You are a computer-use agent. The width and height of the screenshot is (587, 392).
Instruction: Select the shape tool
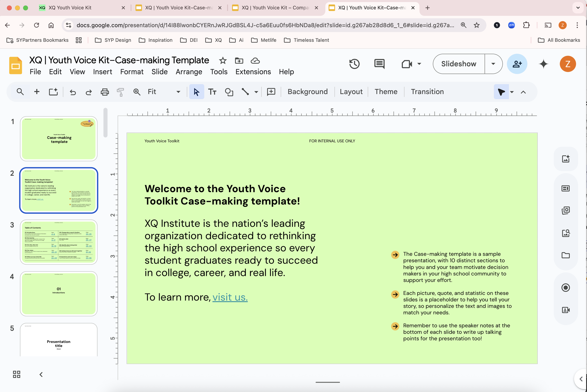pyautogui.click(x=229, y=92)
